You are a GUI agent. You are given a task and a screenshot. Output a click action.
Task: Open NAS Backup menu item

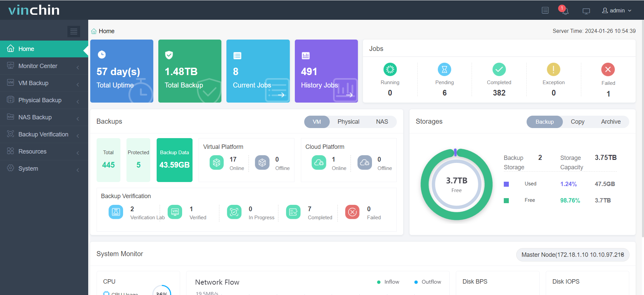(x=44, y=117)
